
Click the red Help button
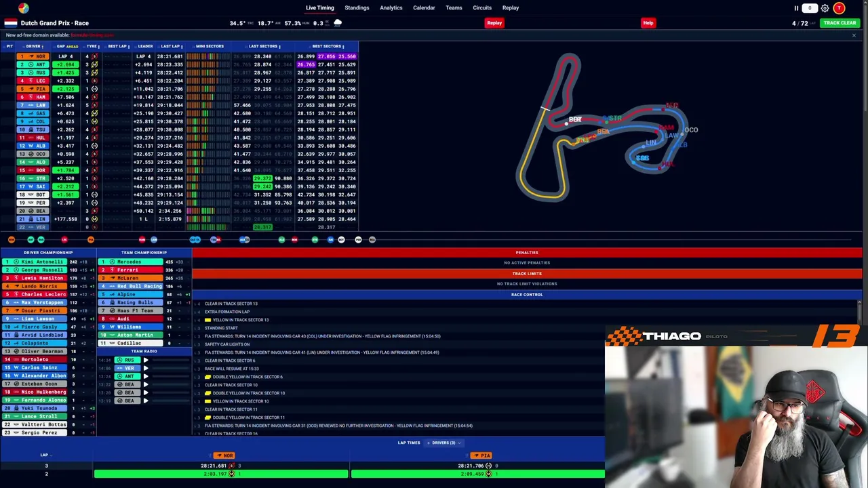648,23
